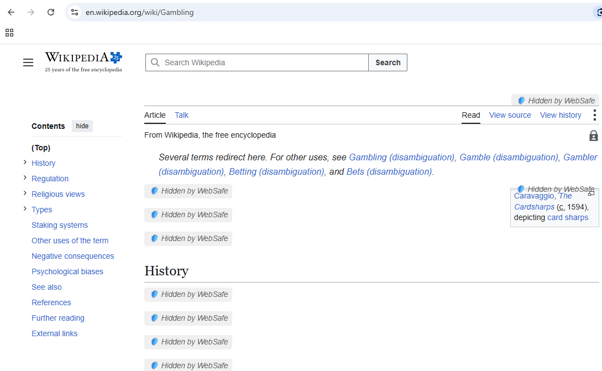Click Hidden by WebSafe badge above Read tab
Screen dimensions: 602x371
(555, 101)
